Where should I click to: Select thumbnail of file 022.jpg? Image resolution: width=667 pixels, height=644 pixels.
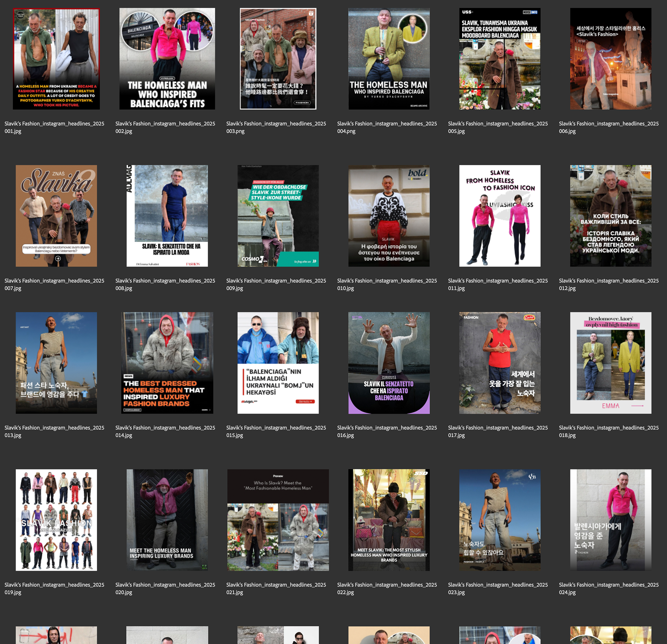389,520
